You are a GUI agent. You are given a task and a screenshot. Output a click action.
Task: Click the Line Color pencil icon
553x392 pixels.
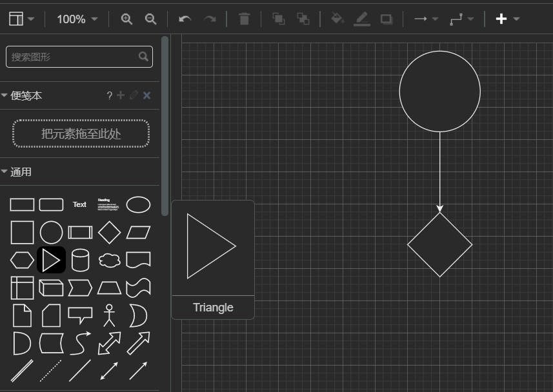tap(362, 19)
